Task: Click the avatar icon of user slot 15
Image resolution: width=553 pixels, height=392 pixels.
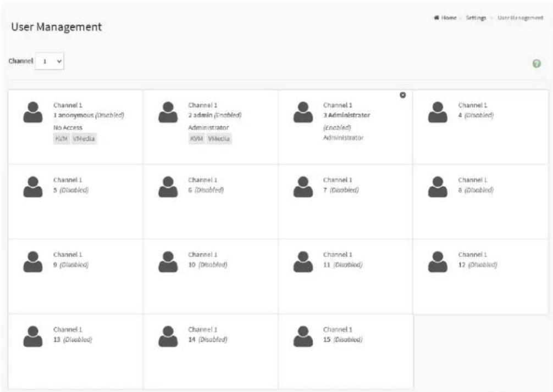Action: (303, 337)
